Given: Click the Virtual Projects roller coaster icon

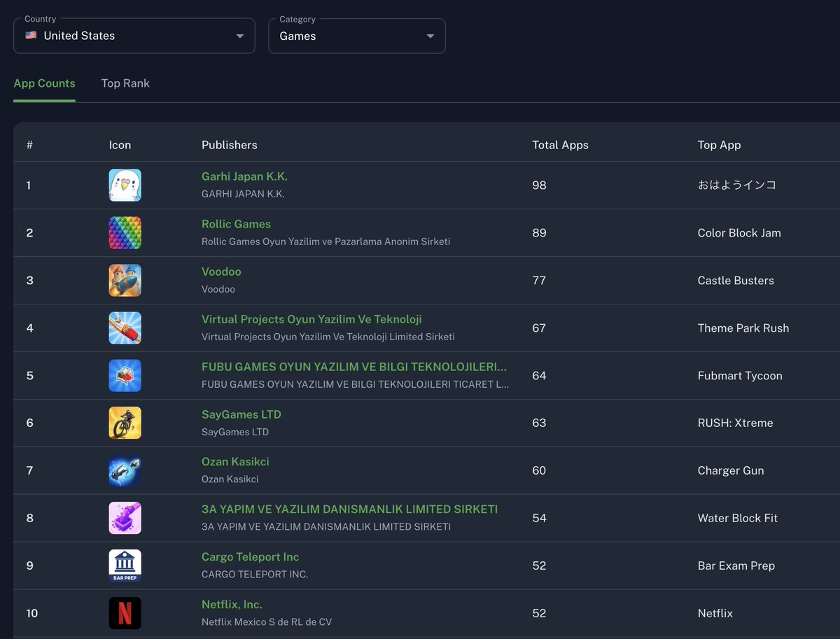Looking at the screenshot, I should [x=125, y=328].
